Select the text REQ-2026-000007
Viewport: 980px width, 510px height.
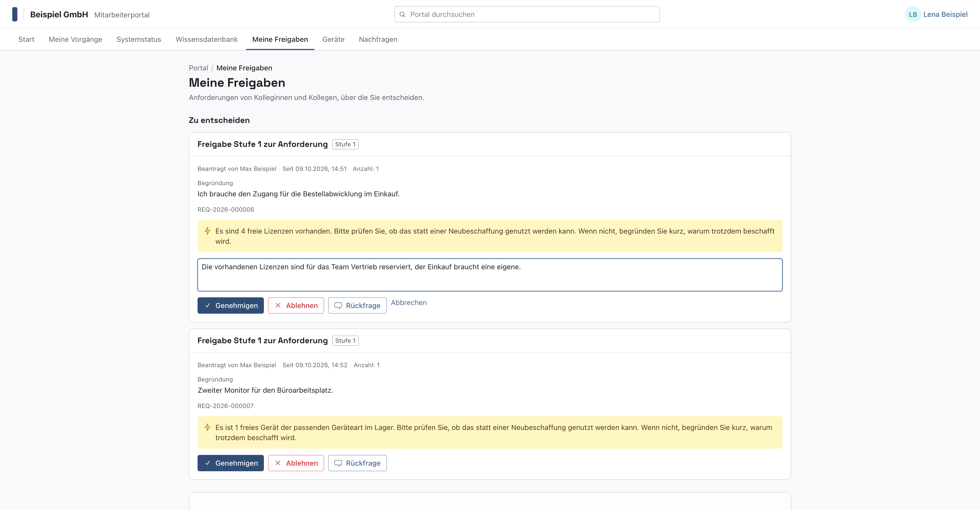tap(226, 406)
